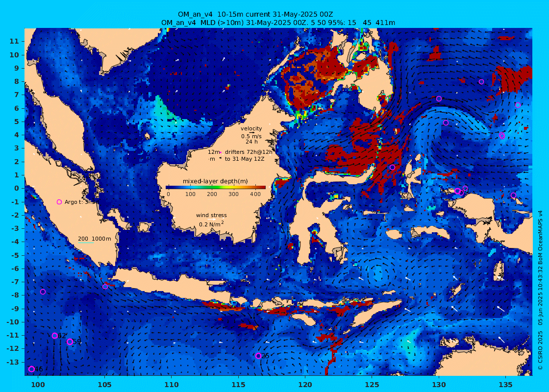549x392 pixels.
Task: Click the Argo float marker labeled 62
Action: 54,336
